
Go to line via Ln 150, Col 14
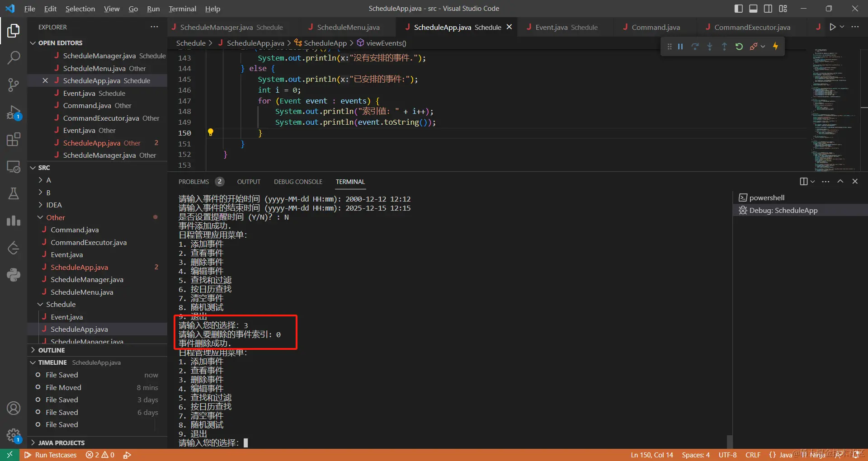click(x=652, y=455)
